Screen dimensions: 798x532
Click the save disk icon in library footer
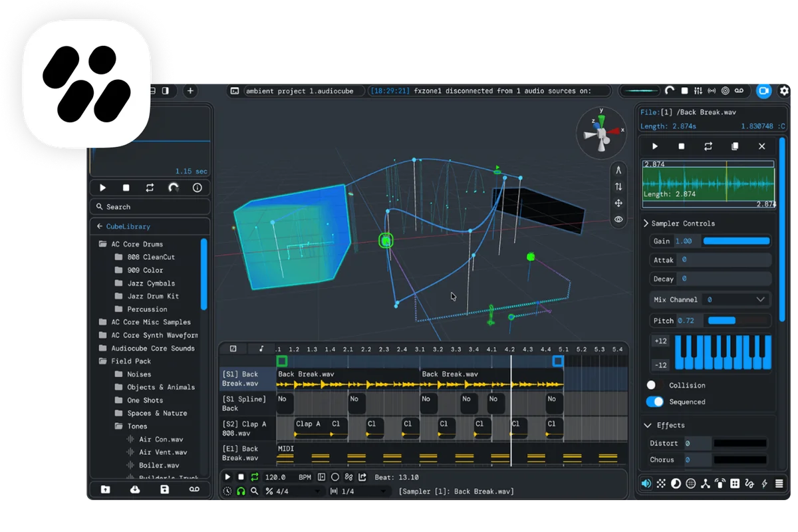tap(164, 489)
